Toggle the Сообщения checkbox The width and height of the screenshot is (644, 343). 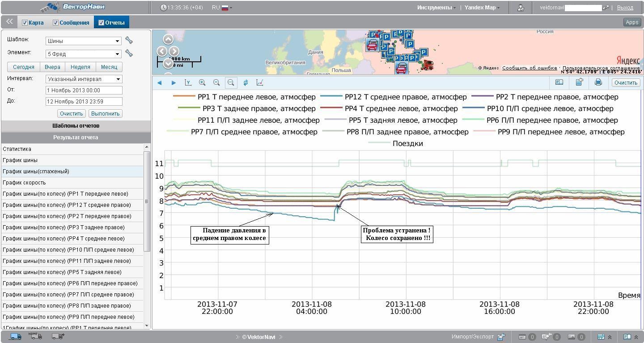click(x=55, y=22)
